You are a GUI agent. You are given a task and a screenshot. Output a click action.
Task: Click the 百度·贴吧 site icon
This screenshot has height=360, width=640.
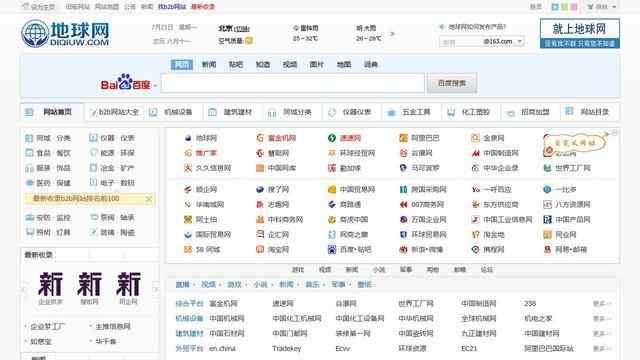pyautogui.click(x=332, y=249)
